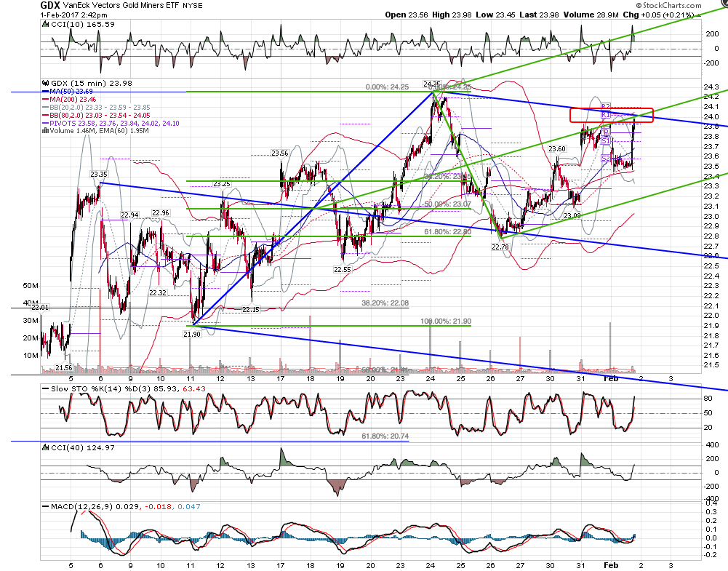Click the 38.20%: 22.08 Fibonacci label
728x571 pixels.
tap(385, 303)
